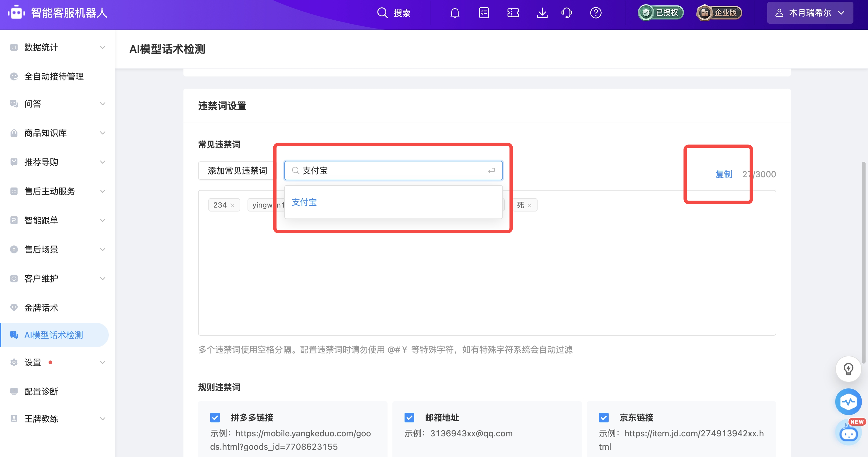Open the diagnostics pulse floating button

point(848,401)
